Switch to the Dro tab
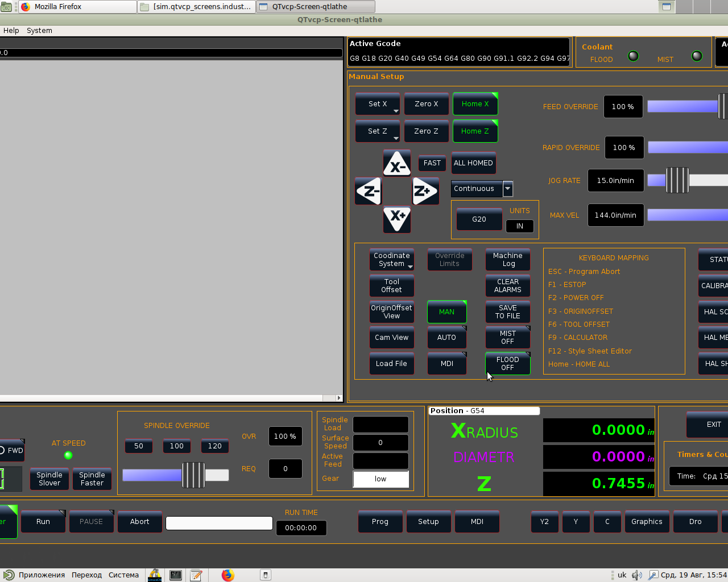The height and width of the screenshot is (582, 728). [696, 522]
